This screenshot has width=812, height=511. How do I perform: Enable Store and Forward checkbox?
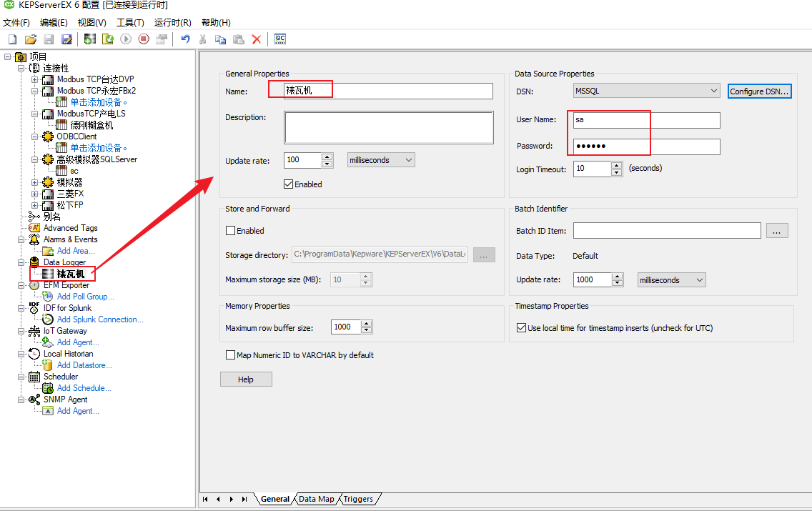230,231
